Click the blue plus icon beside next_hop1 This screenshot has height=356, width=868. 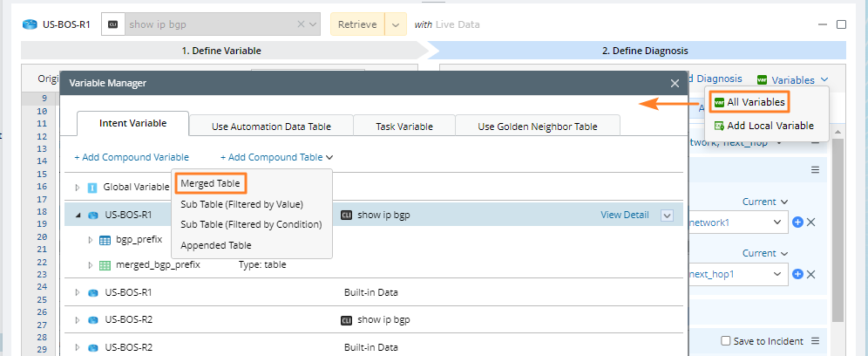pyautogui.click(x=797, y=275)
